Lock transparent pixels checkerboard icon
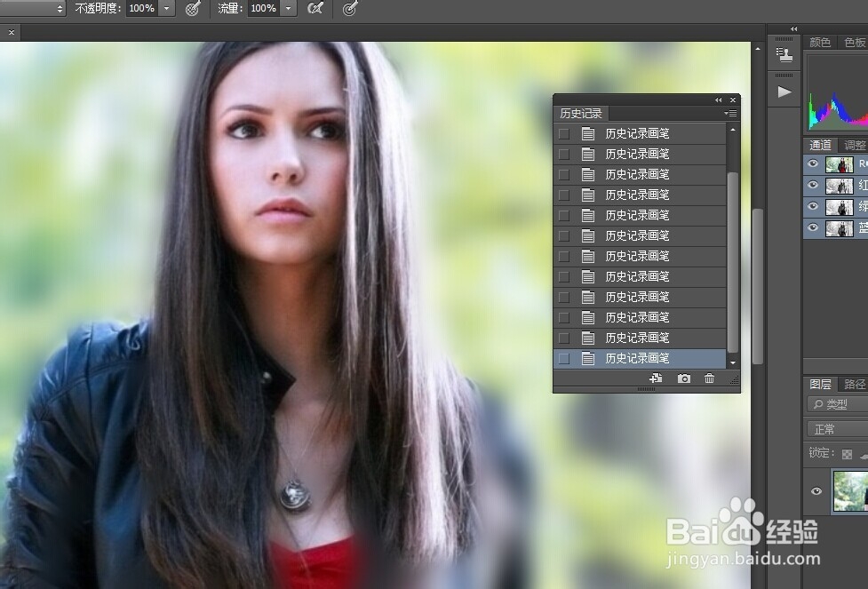 click(x=847, y=455)
